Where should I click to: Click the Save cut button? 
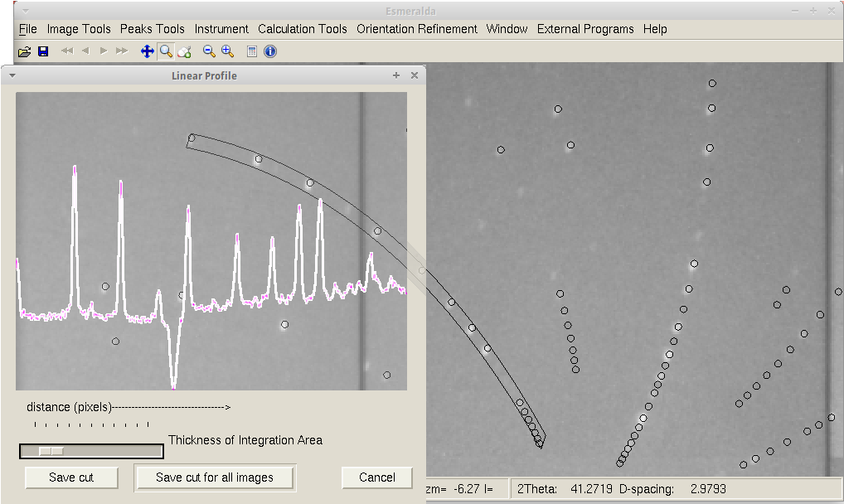pos(71,477)
